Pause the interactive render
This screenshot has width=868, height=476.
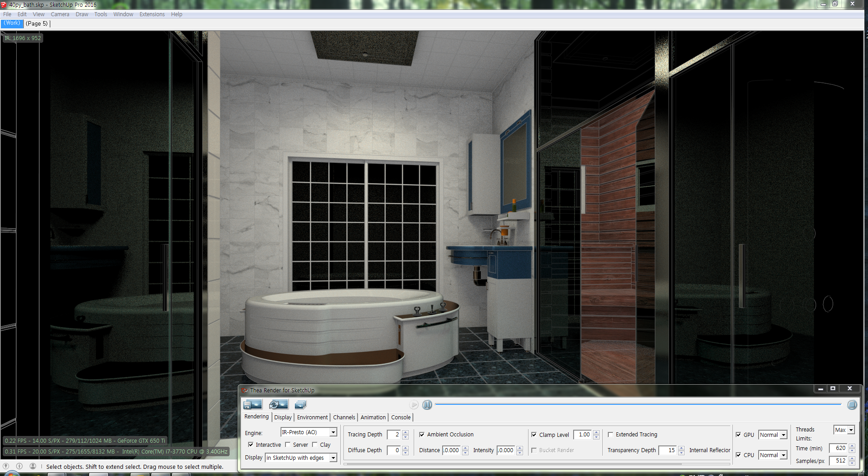click(427, 405)
